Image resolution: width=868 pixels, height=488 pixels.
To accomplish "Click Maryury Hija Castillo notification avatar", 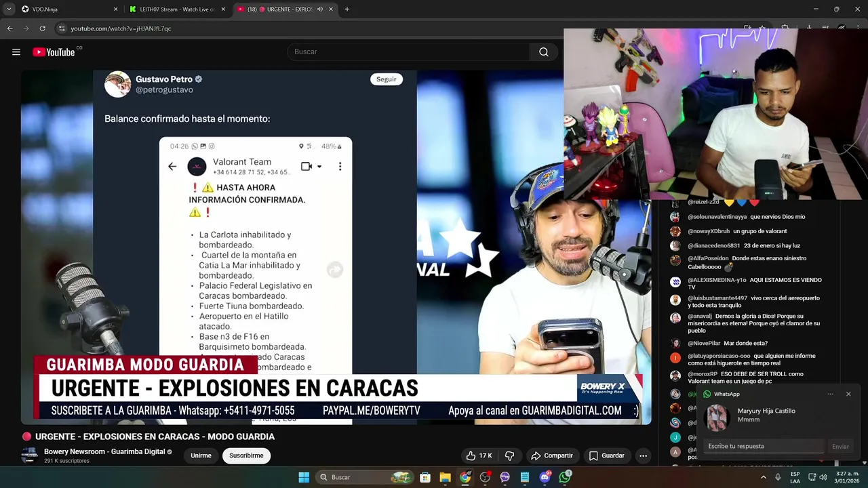I will (717, 418).
